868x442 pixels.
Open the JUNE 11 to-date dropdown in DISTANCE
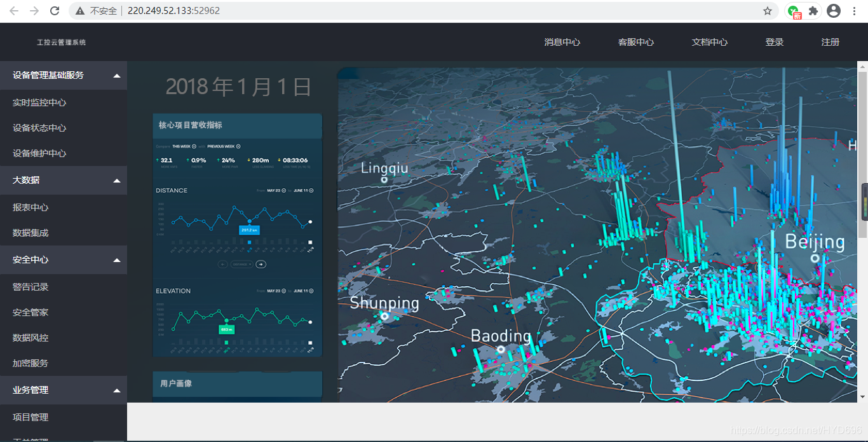304,190
